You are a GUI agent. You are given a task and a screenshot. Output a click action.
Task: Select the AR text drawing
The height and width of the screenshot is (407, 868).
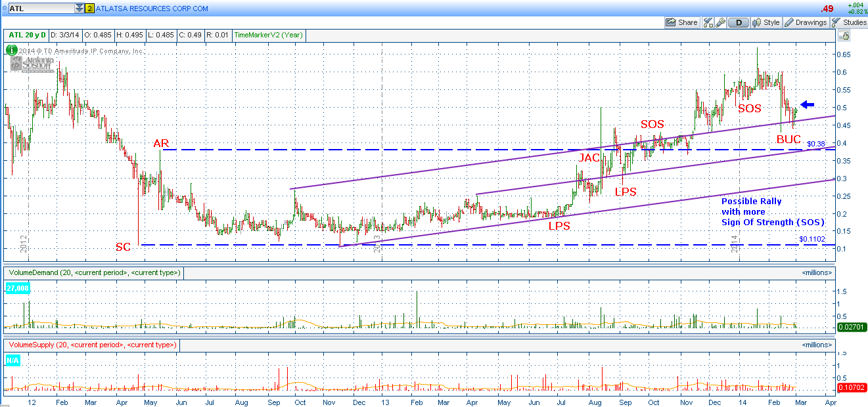162,143
